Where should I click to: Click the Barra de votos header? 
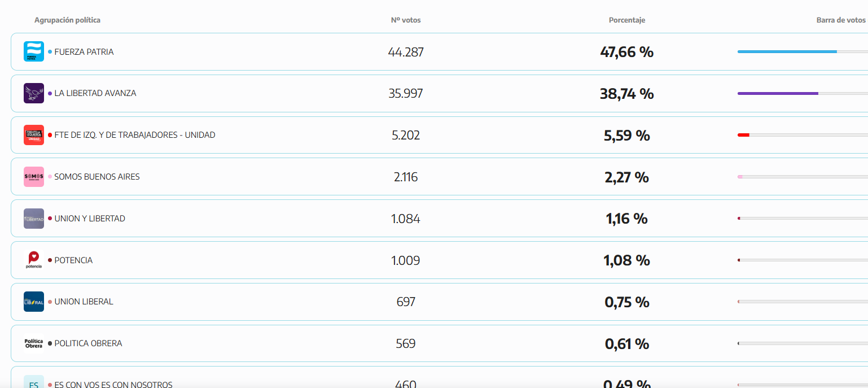click(840, 20)
